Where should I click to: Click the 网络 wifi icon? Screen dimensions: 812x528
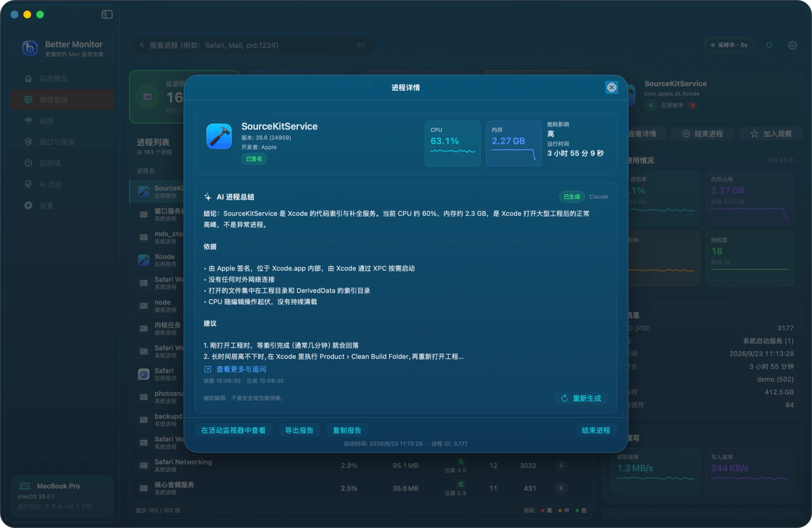pos(28,121)
